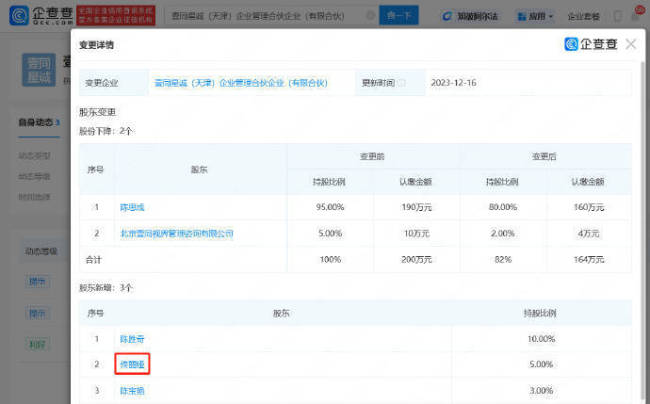The image size is (650, 404).
Task: Open the changed company name link
Action: pos(241,83)
